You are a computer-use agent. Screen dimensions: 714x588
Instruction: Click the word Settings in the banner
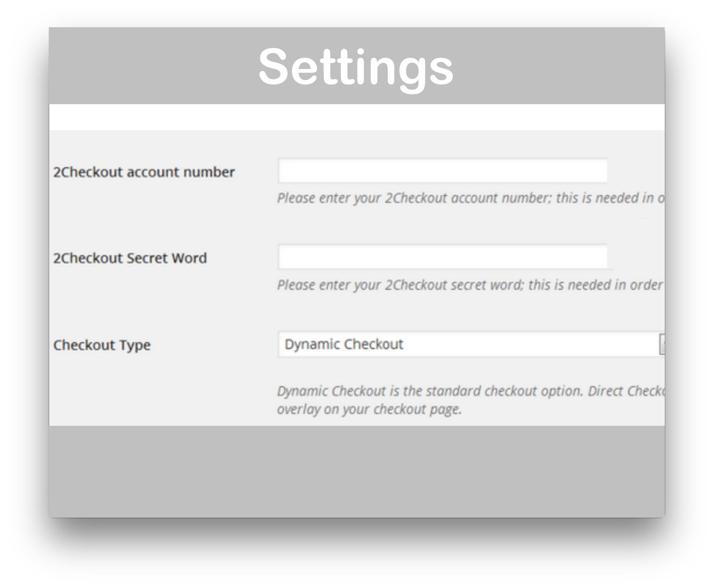(x=356, y=66)
